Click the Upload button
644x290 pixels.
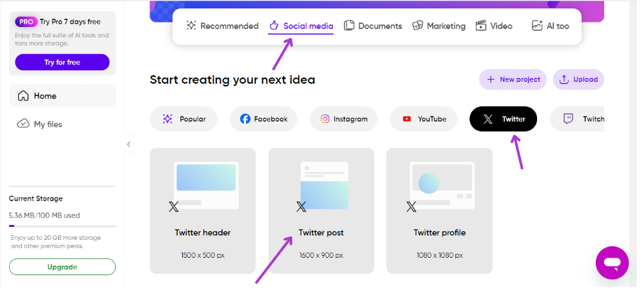[x=578, y=79]
